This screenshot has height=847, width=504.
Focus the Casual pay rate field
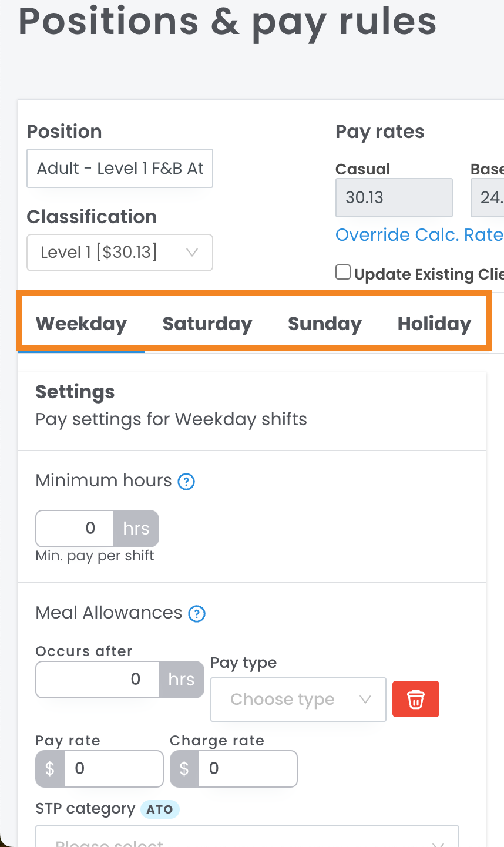394,197
